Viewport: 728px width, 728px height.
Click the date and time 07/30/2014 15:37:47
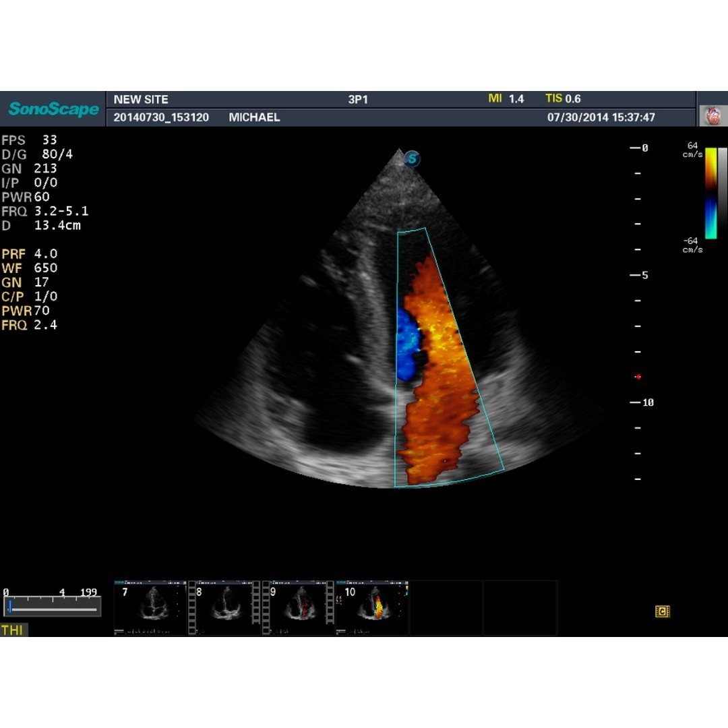pyautogui.click(x=601, y=117)
